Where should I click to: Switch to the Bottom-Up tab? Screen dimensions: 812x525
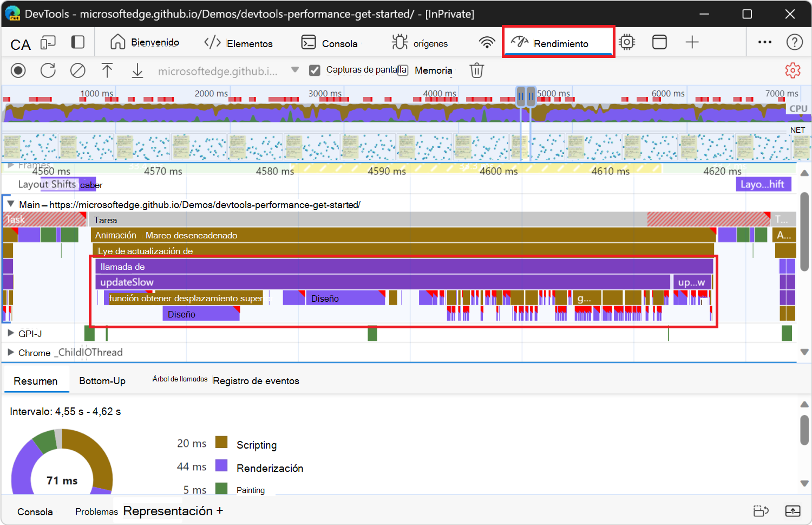tap(102, 381)
